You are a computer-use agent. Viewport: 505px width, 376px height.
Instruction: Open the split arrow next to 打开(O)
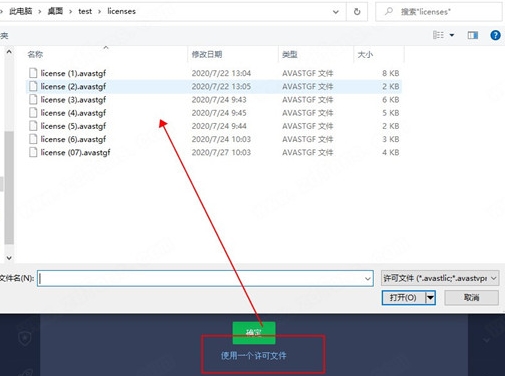click(x=430, y=297)
